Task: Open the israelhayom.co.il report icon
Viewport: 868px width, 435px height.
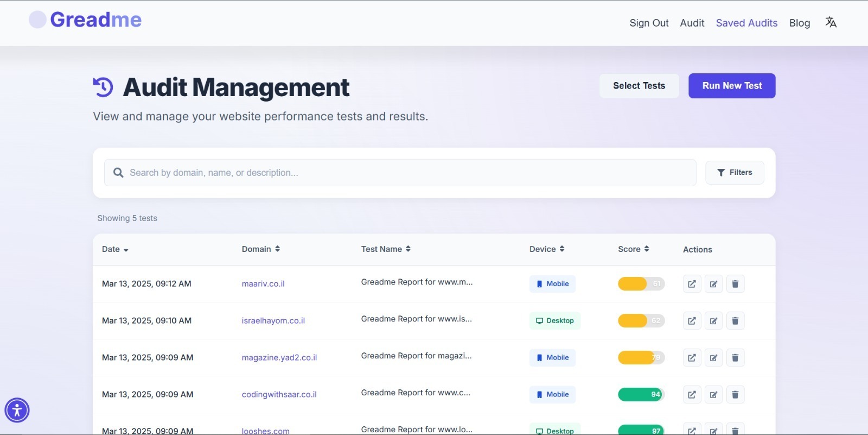Action: click(x=692, y=321)
